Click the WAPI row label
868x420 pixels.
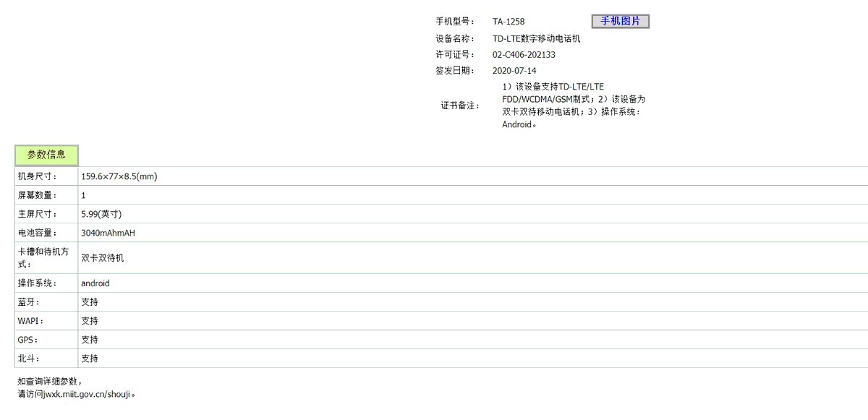(x=30, y=321)
